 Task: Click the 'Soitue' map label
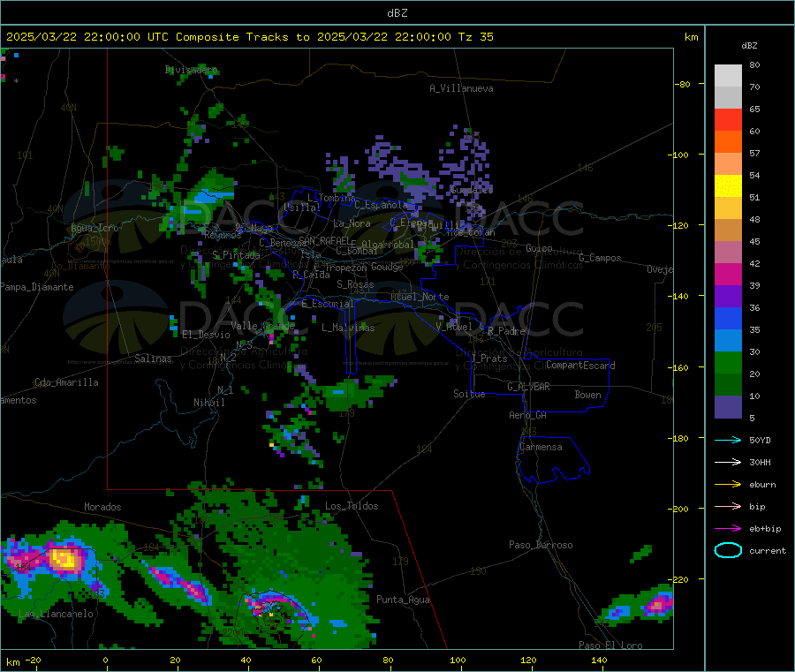coord(469,394)
